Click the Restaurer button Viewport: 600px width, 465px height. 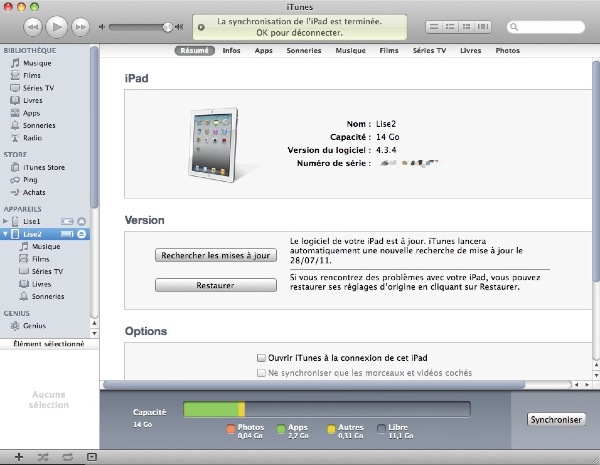(x=215, y=285)
